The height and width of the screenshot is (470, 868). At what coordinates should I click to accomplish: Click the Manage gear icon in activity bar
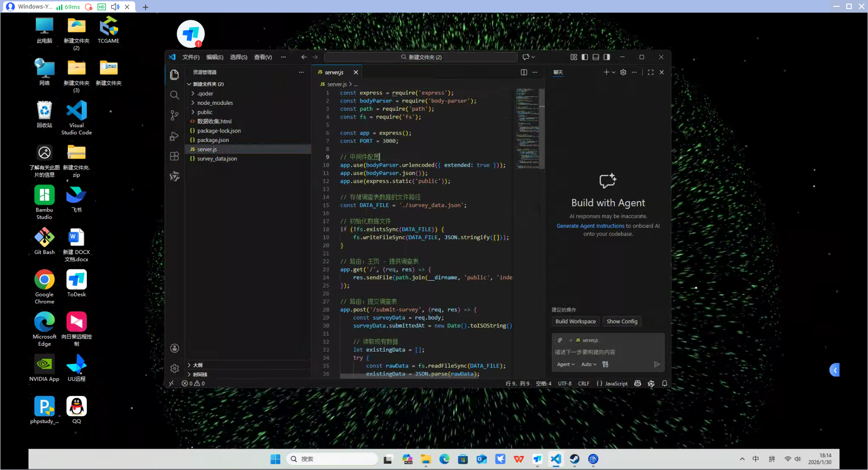pyautogui.click(x=175, y=368)
